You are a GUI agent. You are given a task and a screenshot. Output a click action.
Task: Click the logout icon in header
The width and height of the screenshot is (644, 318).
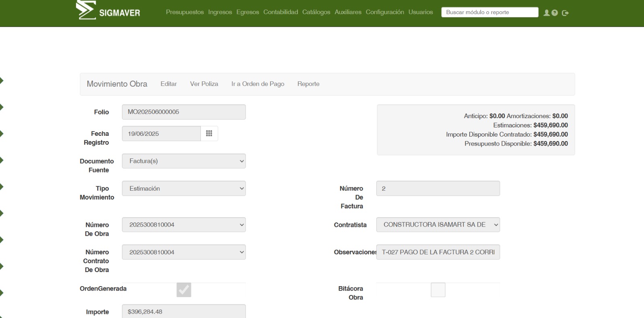pyautogui.click(x=565, y=13)
